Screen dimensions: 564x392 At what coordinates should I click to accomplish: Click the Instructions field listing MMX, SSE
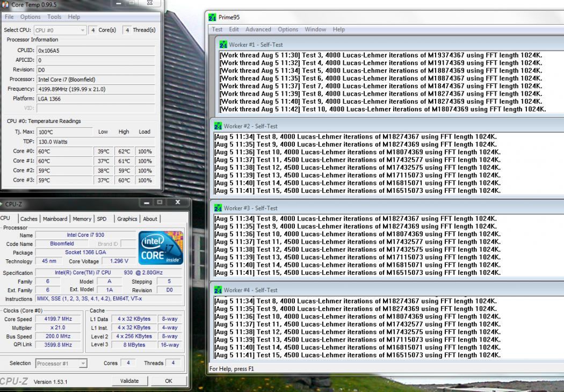[110, 299]
